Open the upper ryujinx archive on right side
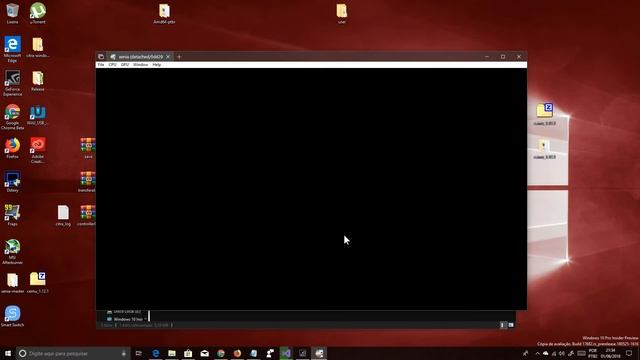 point(544,114)
